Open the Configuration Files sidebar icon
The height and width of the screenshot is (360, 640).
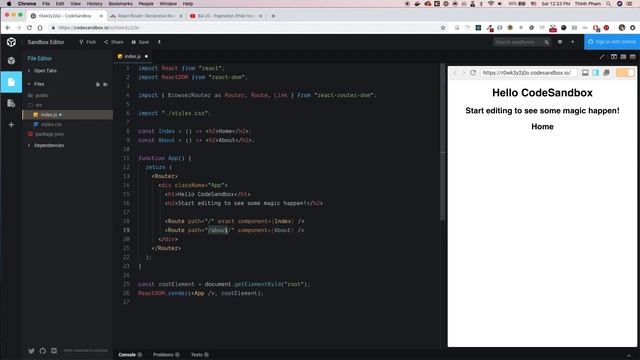click(x=11, y=103)
